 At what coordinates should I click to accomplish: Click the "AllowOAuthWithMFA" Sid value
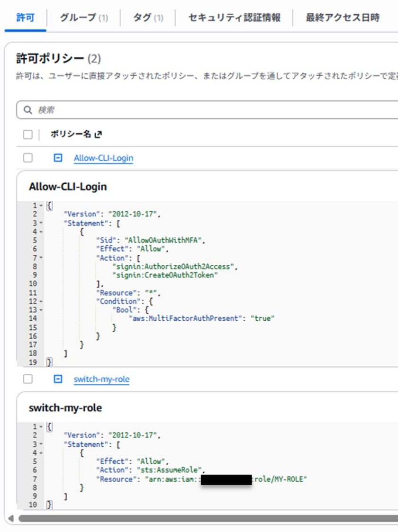point(164,240)
